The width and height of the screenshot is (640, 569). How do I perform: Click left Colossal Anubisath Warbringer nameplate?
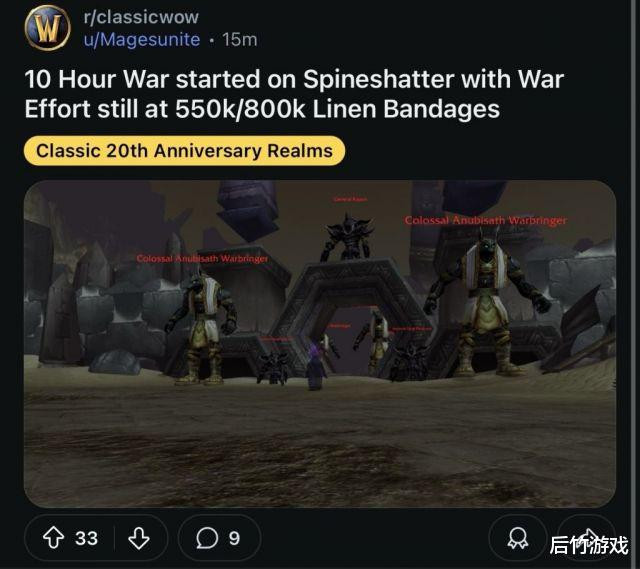202,259
